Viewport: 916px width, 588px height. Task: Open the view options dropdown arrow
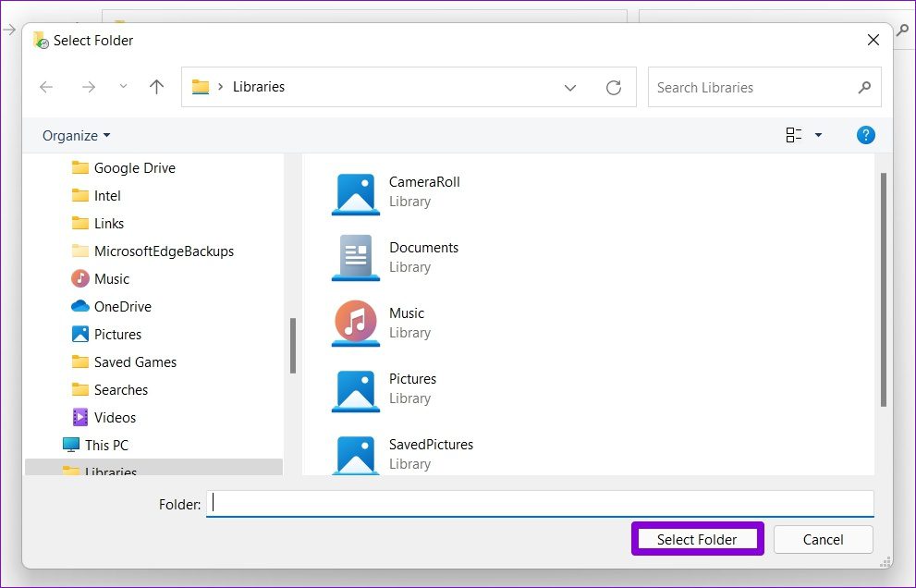click(817, 135)
